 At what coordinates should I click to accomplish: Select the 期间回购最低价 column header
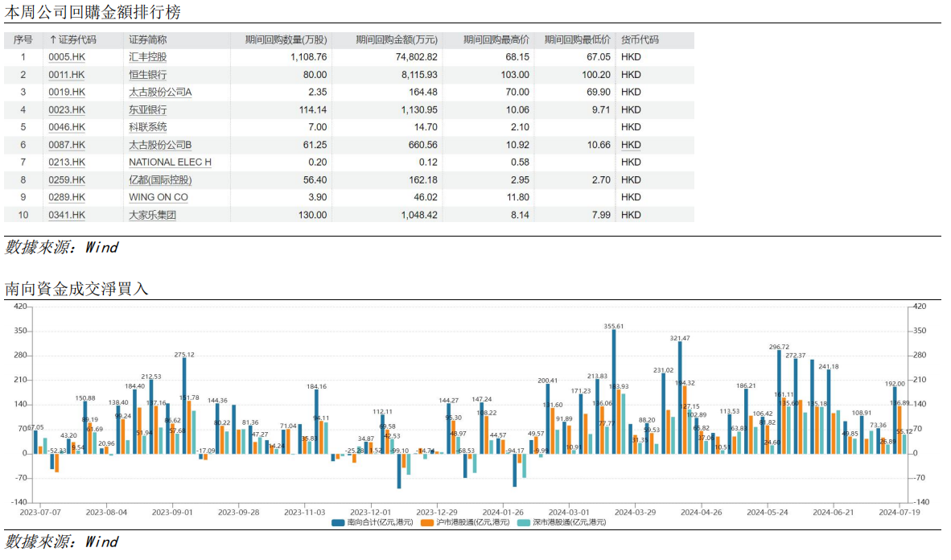click(x=578, y=40)
